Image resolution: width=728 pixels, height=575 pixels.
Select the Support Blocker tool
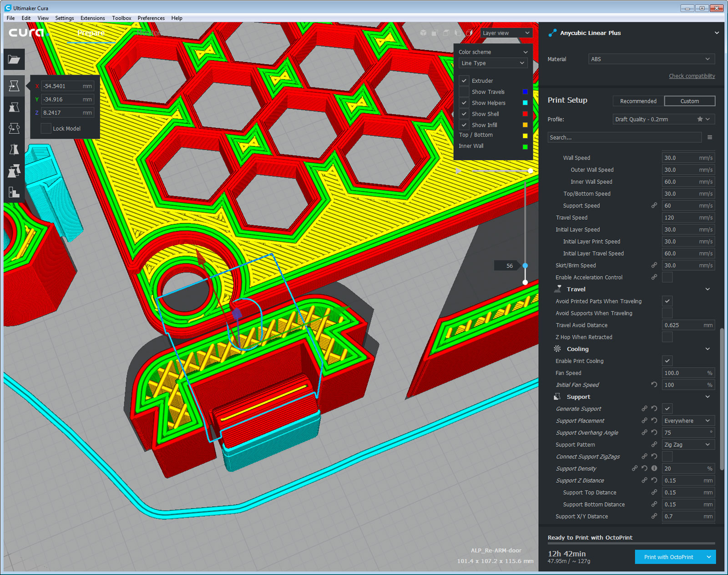[14, 192]
